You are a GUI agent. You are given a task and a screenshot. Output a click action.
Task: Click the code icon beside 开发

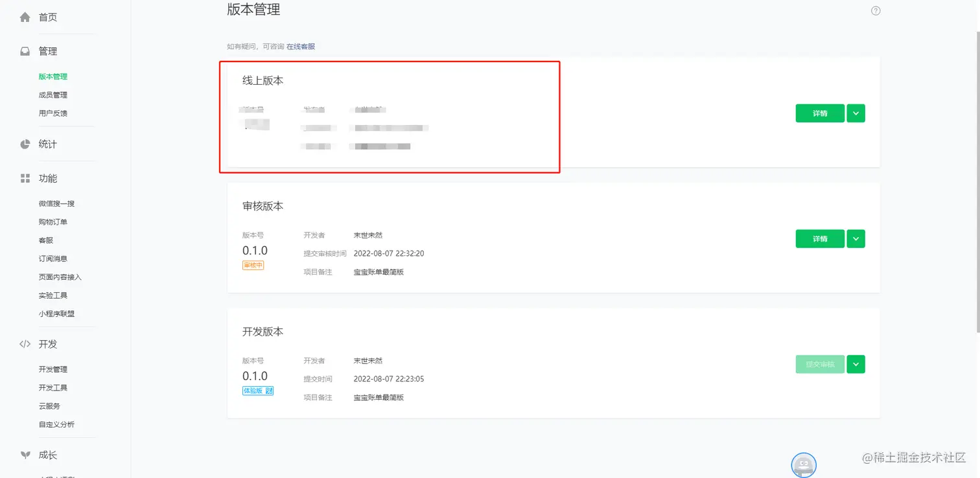[25, 344]
